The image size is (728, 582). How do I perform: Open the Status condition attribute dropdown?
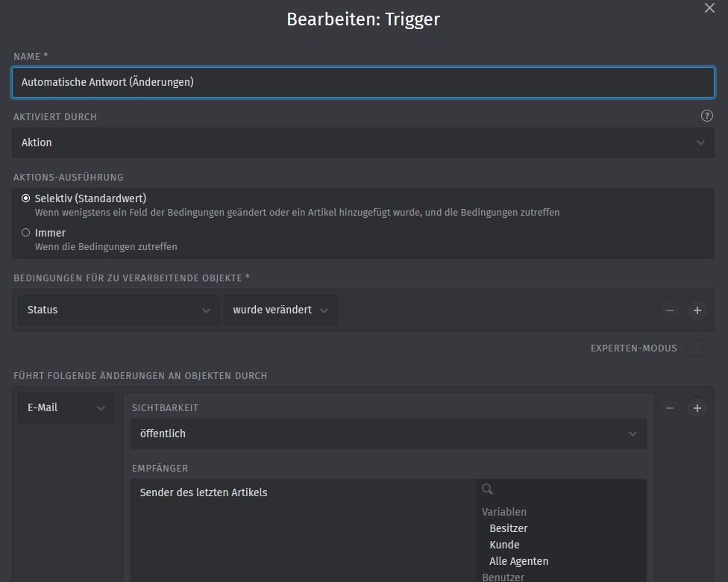[119, 310]
